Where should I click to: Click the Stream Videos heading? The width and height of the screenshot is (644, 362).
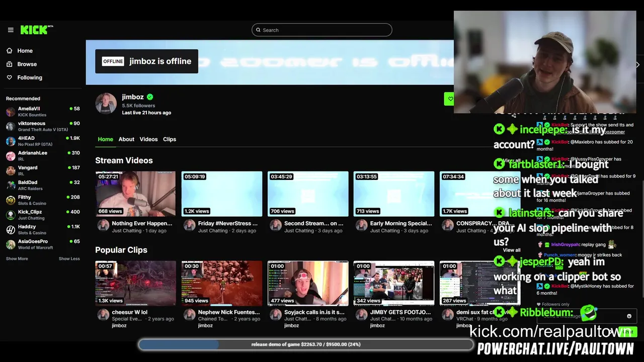124,160
